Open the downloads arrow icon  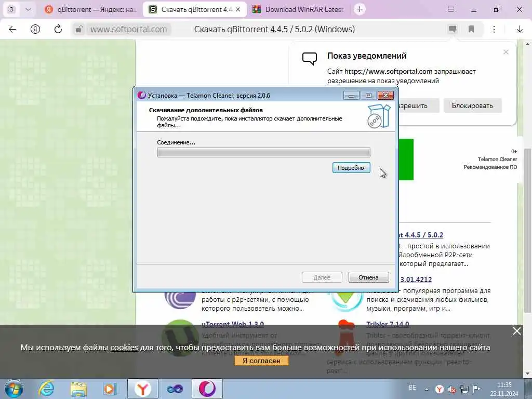(x=520, y=30)
